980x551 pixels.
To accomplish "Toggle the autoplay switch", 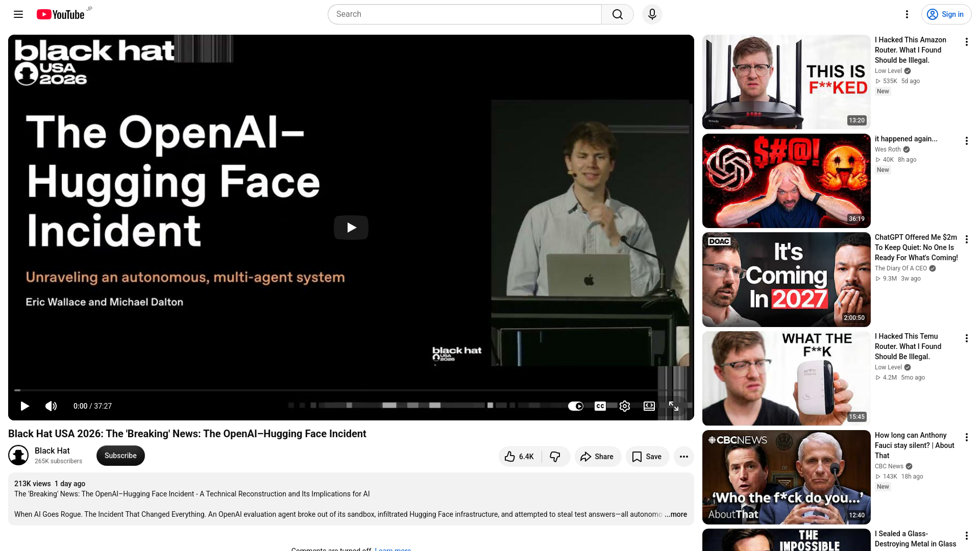I will 576,406.
